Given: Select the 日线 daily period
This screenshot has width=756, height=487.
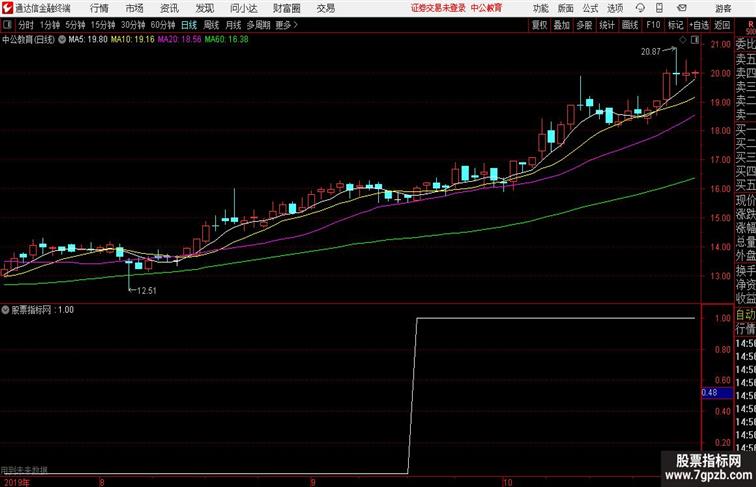Looking at the screenshot, I should point(189,25).
